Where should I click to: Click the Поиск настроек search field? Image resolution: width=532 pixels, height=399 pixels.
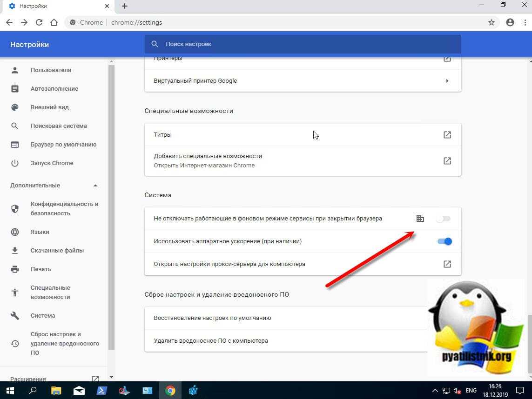(303, 44)
